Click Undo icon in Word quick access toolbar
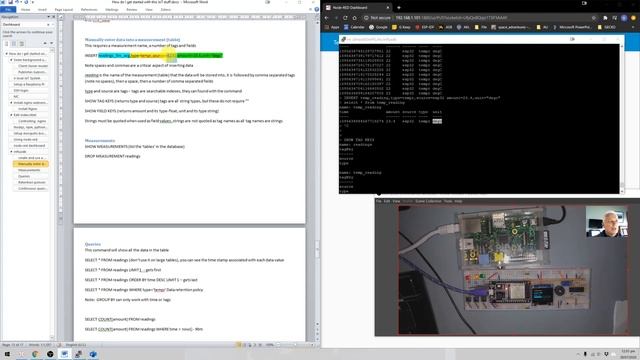640x360 pixels. point(17,2)
